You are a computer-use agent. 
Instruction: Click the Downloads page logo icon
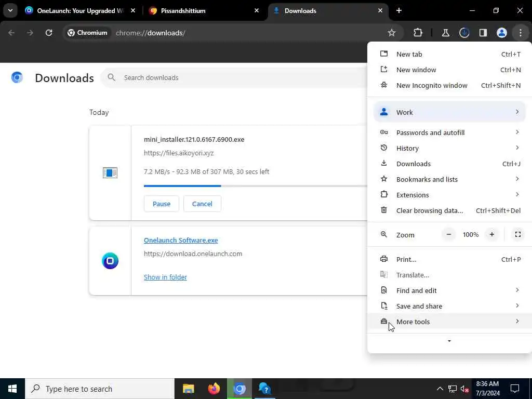pyautogui.click(x=17, y=78)
